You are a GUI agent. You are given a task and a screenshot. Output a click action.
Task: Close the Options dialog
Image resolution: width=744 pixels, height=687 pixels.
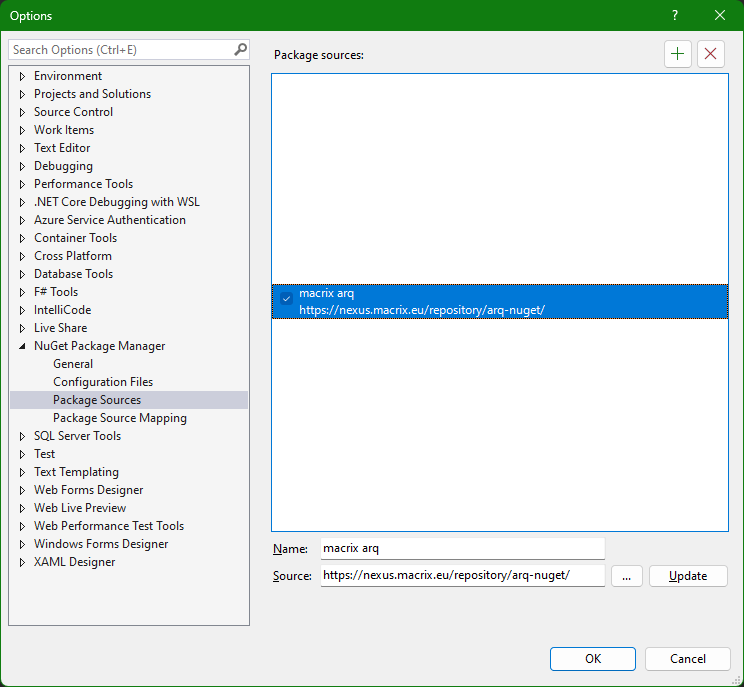click(719, 15)
